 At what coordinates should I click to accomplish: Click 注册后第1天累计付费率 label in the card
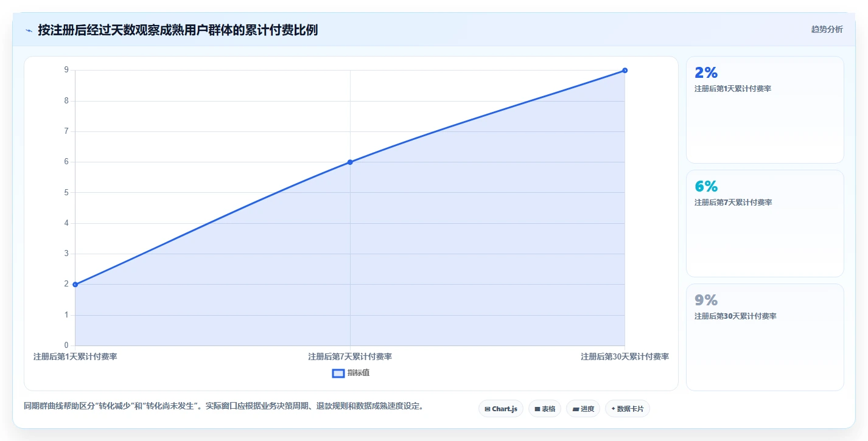(x=733, y=89)
